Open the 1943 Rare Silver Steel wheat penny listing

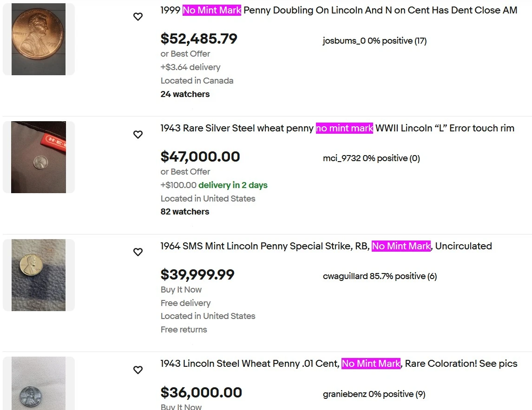coord(337,128)
